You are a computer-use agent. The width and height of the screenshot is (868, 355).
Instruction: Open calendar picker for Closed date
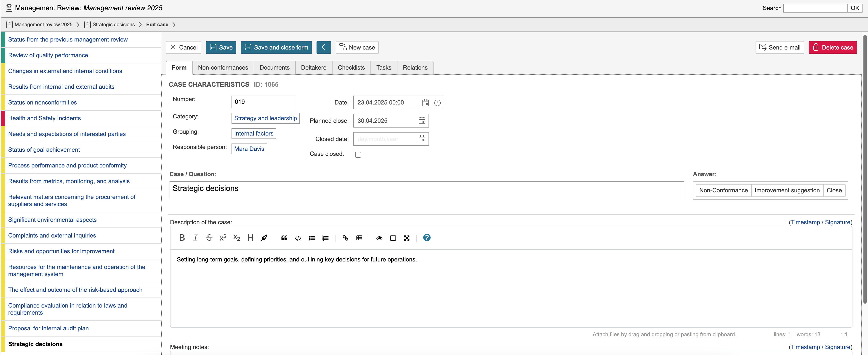(x=422, y=139)
